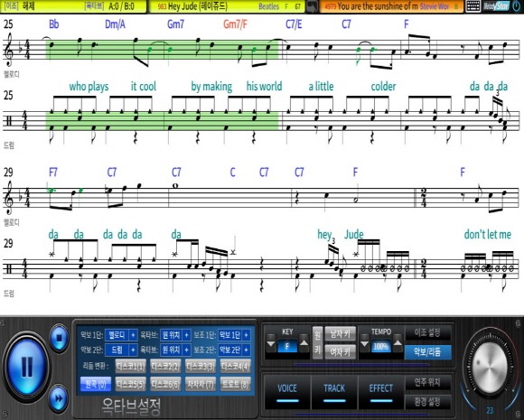Open 환경 설정 settings
Screen dimensions: 524x420
coord(427,402)
